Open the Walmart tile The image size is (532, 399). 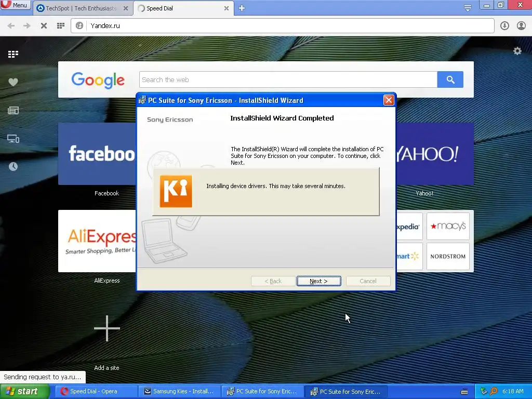pyautogui.click(x=409, y=256)
